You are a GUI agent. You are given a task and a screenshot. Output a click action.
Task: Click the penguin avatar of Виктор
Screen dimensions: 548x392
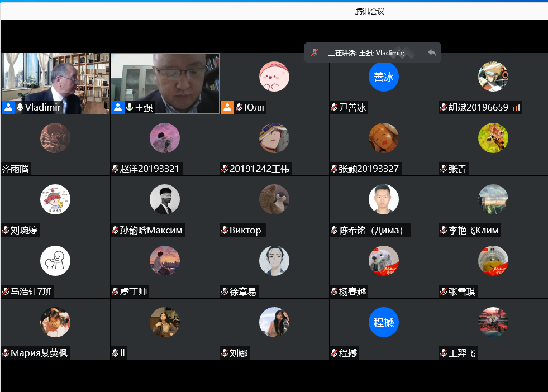pyautogui.click(x=274, y=199)
